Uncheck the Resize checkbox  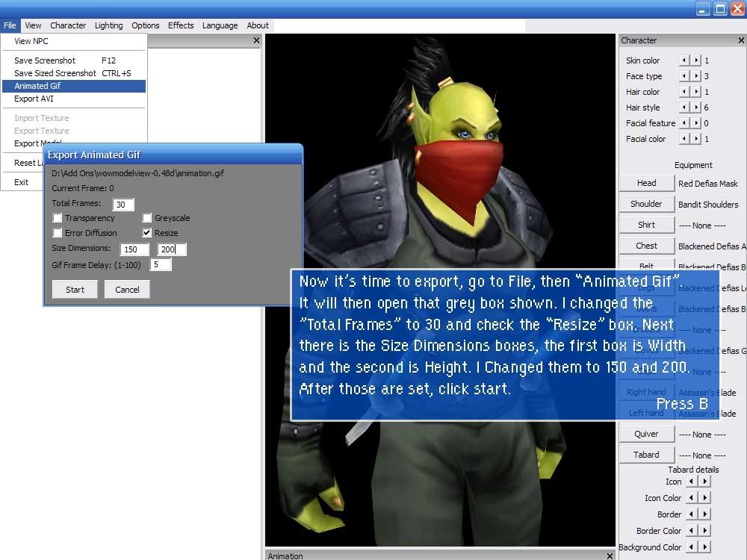click(146, 233)
